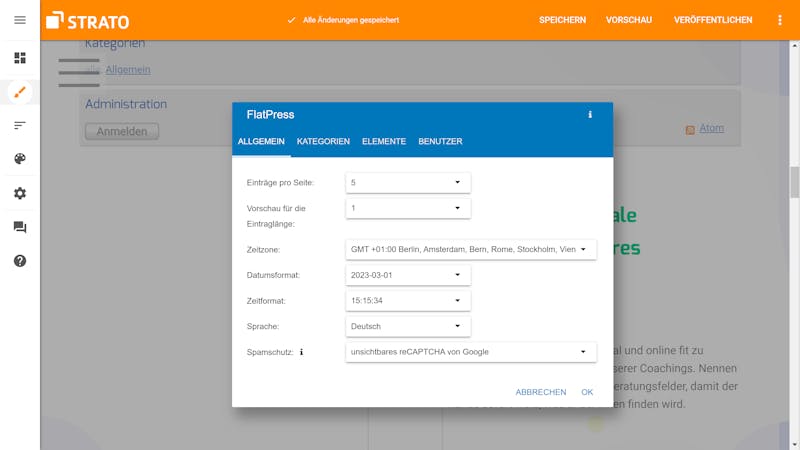Image resolution: width=800 pixels, height=450 pixels.
Task: Click the info icon next to Spamschutz
Action: [x=302, y=352]
